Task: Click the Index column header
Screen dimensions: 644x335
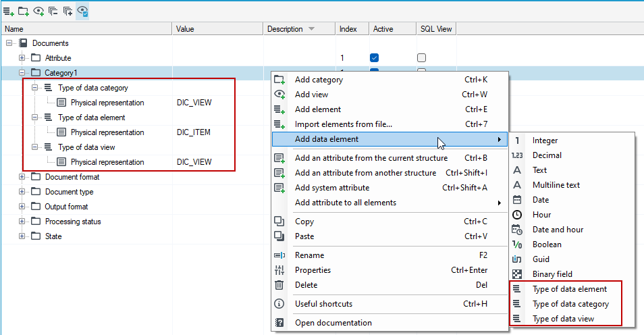Action: (x=352, y=29)
